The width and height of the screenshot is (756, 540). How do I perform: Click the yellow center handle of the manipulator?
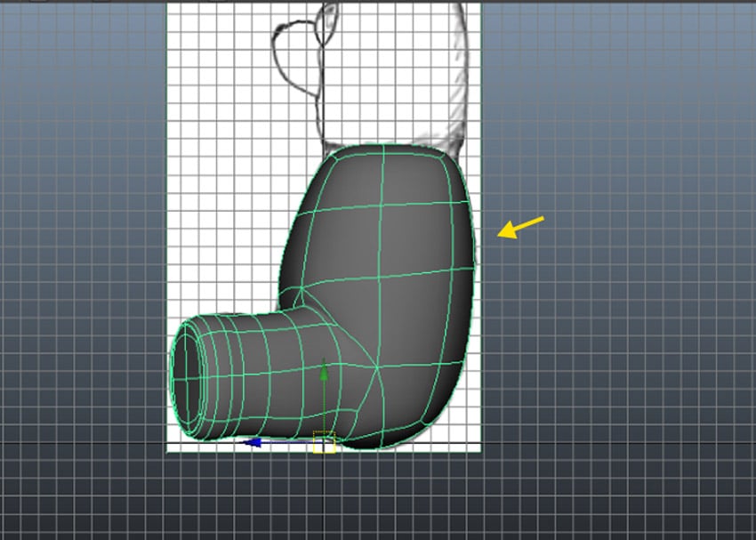point(324,445)
